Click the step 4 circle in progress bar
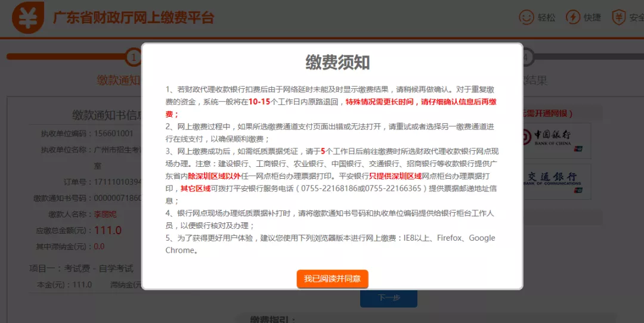 [x=526, y=57]
